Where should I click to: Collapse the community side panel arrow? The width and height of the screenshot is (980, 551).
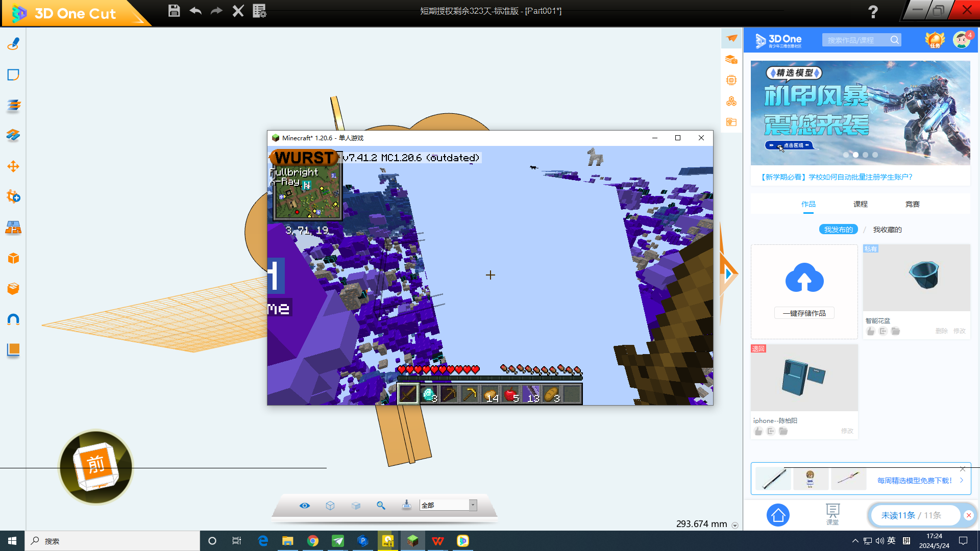729,274
